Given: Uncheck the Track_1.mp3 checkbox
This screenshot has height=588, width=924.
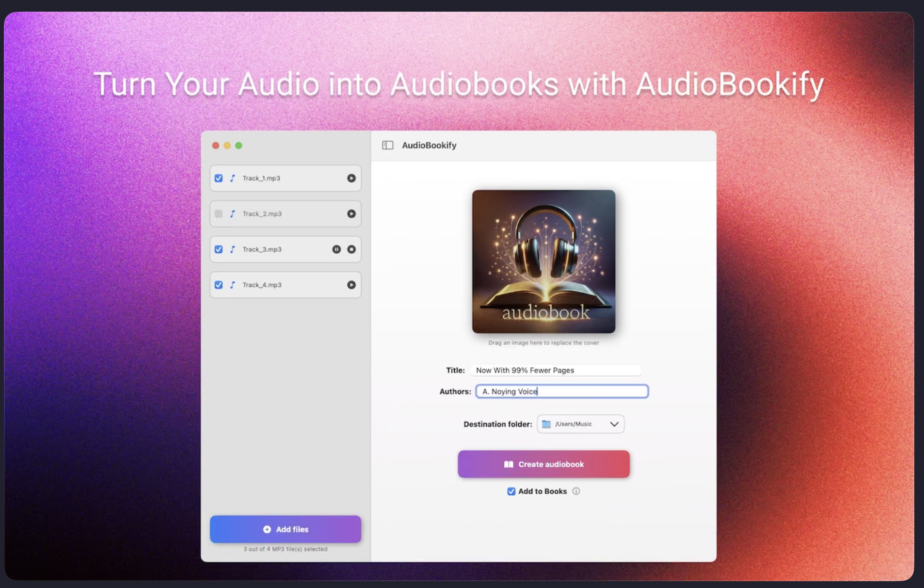Looking at the screenshot, I should coord(219,178).
